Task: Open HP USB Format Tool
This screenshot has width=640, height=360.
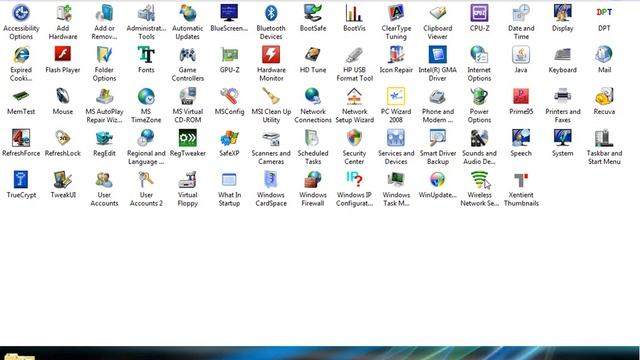Action: [354, 55]
